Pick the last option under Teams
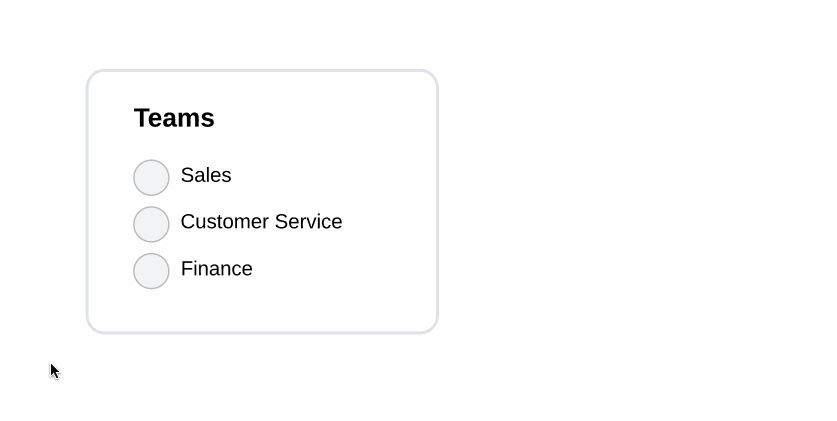The width and height of the screenshot is (837, 421). [151, 271]
